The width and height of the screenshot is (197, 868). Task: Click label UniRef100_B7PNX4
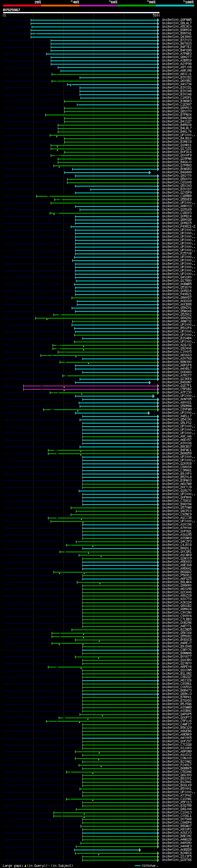[177, 115]
